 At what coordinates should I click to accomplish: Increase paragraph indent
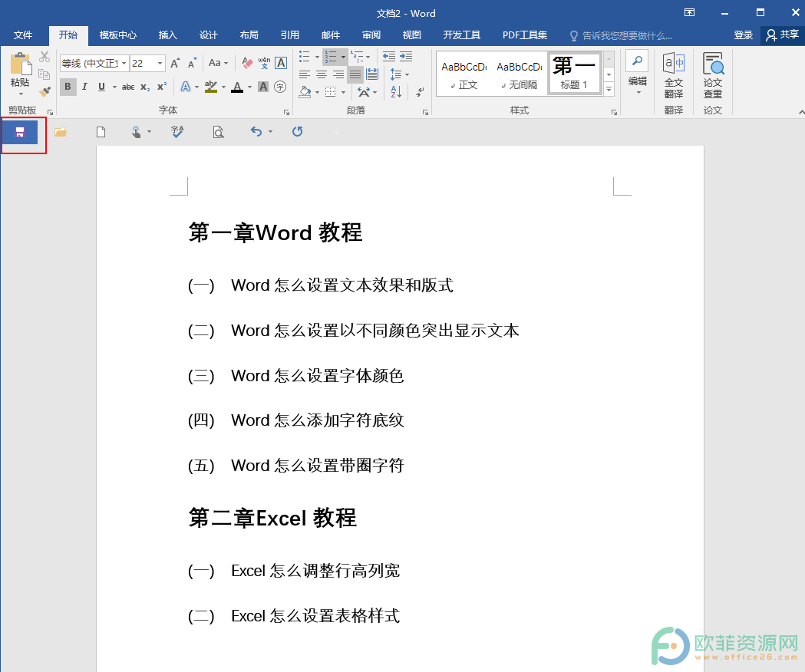(406, 57)
